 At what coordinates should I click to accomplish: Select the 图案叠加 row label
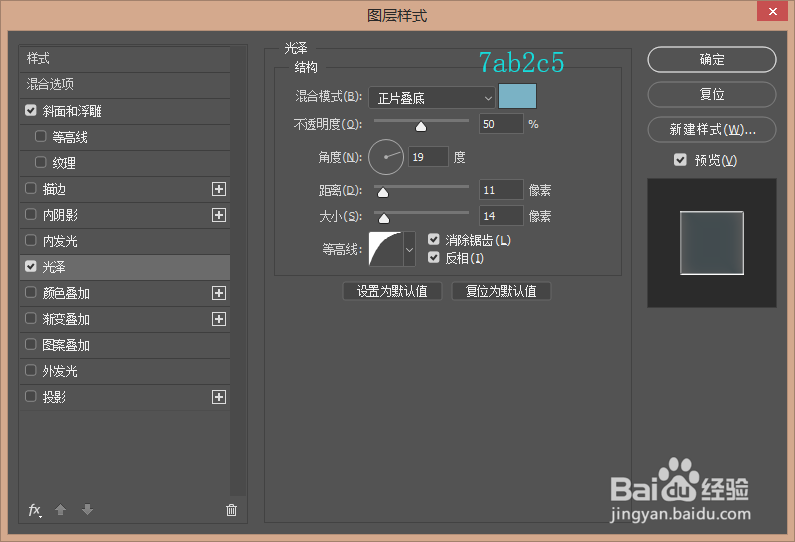coord(66,346)
